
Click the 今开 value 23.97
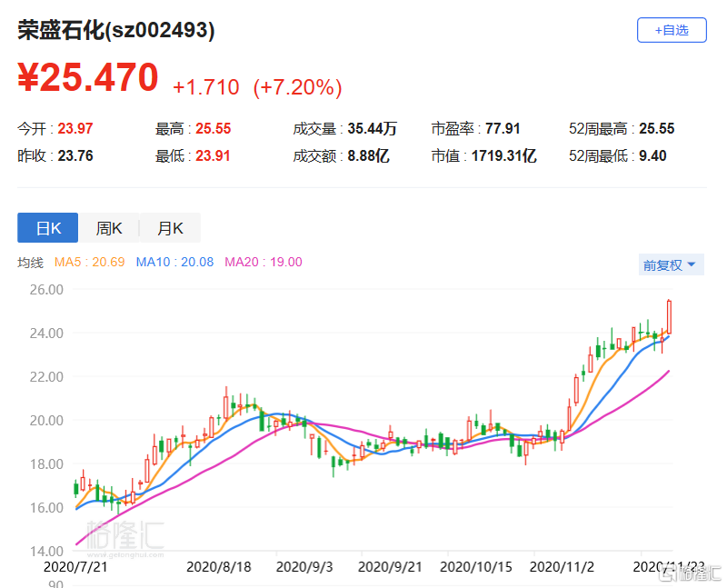75,128
